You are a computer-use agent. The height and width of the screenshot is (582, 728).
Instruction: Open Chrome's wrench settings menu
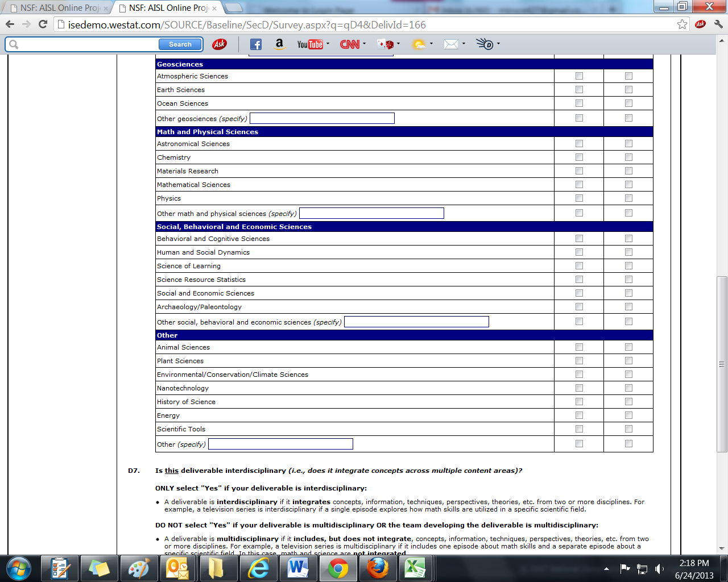[x=718, y=24]
